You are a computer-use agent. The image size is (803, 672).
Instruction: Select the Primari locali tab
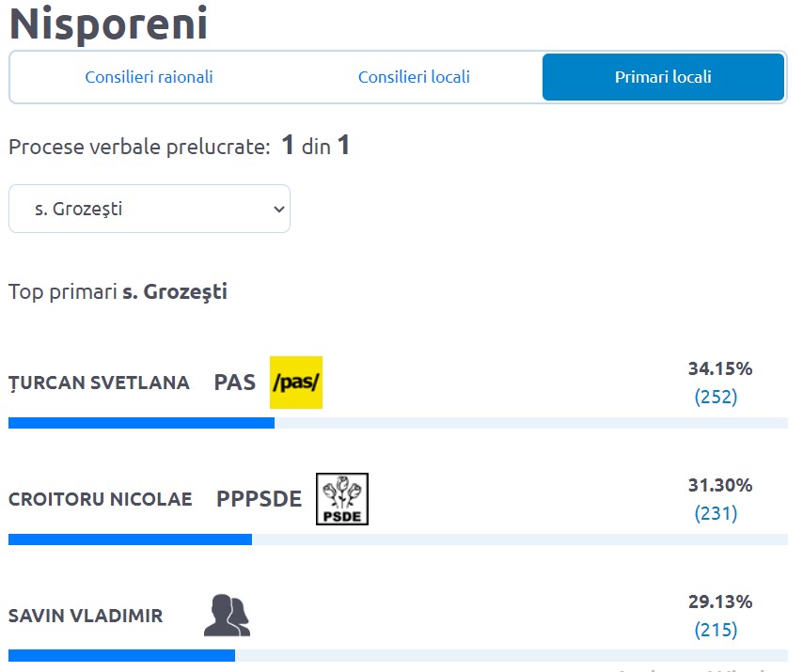coord(663,77)
